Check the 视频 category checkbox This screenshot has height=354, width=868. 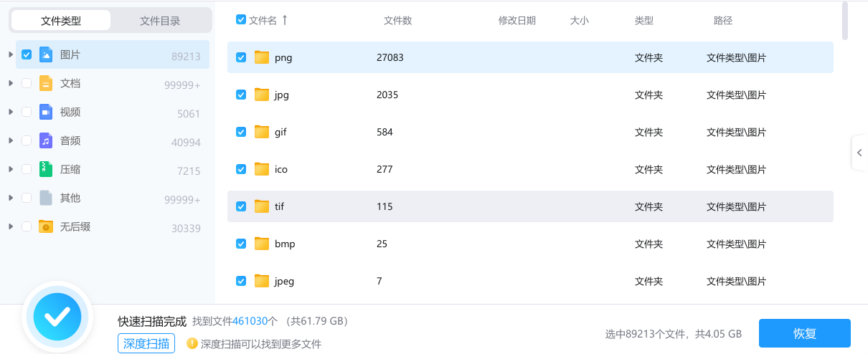pyautogui.click(x=27, y=112)
